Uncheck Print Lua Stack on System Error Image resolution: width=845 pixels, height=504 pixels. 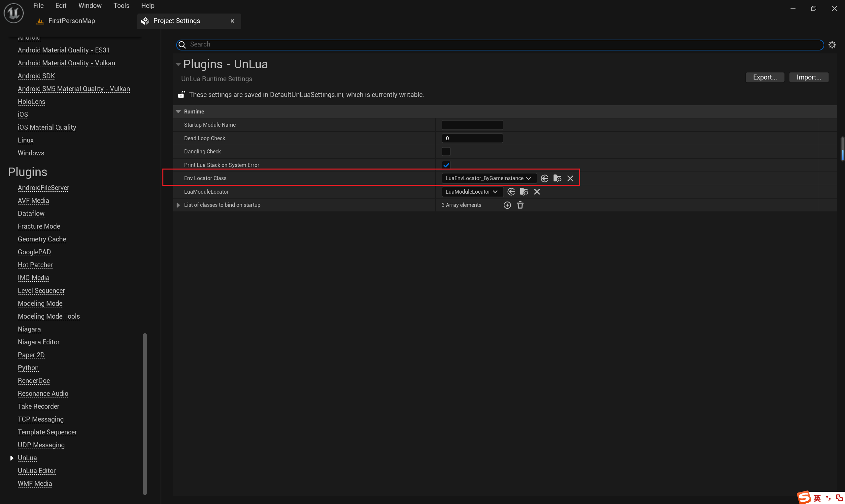[446, 165]
